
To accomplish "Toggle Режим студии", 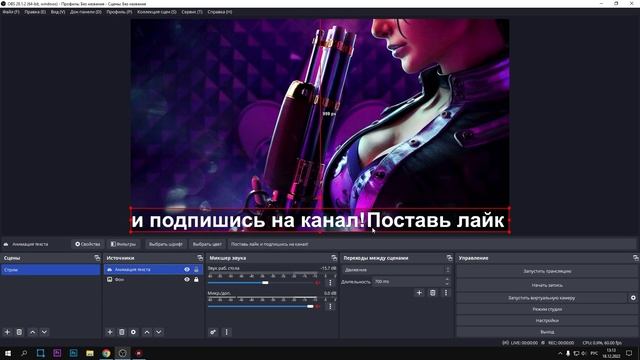I will click(x=547, y=309).
